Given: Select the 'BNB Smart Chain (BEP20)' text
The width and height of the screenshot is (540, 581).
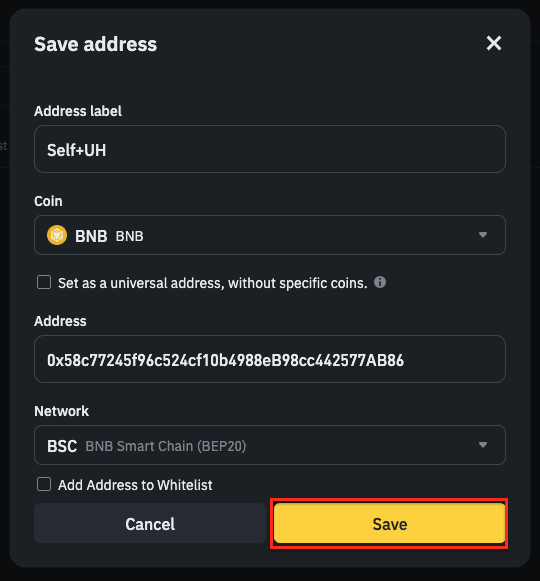Looking at the screenshot, I should (166, 446).
